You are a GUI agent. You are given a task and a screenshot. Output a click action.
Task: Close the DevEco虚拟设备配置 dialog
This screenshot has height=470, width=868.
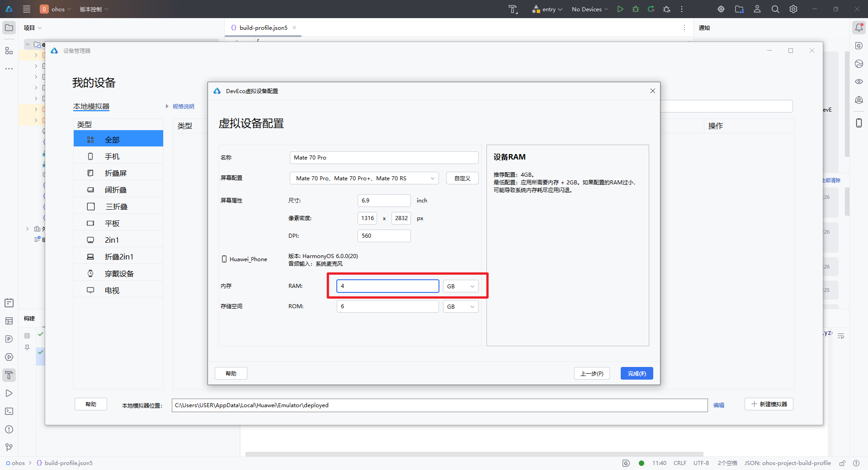click(653, 91)
